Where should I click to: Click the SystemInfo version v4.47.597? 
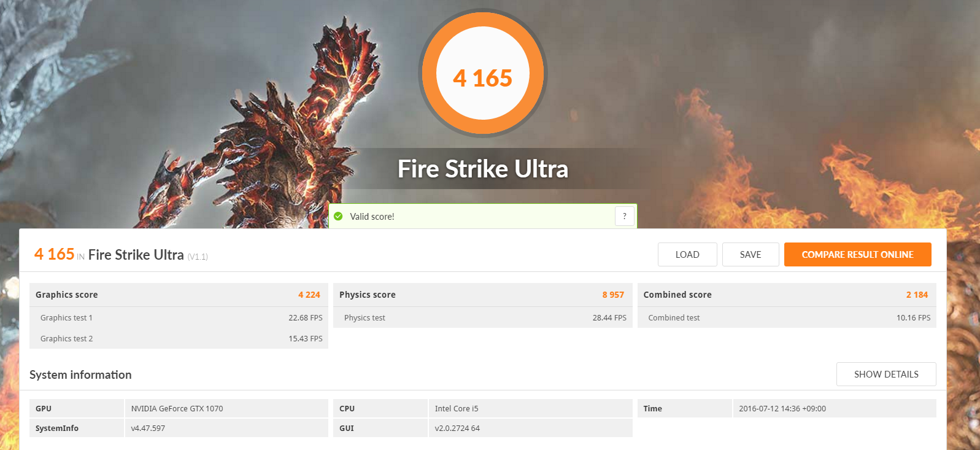148,428
